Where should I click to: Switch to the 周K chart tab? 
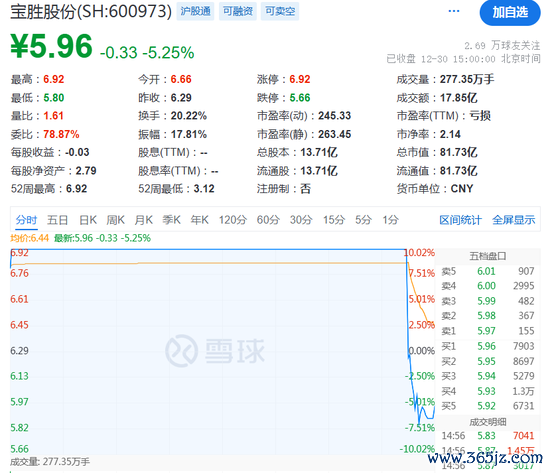pyautogui.click(x=115, y=220)
